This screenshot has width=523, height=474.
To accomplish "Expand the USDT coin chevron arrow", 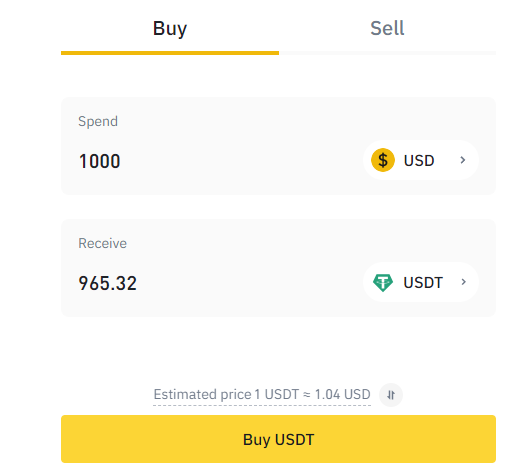I will [463, 282].
